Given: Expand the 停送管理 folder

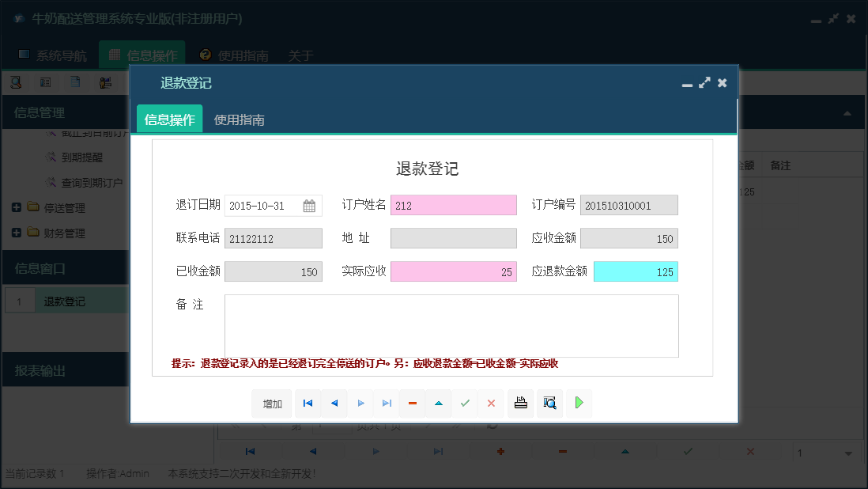Looking at the screenshot, I should point(17,207).
